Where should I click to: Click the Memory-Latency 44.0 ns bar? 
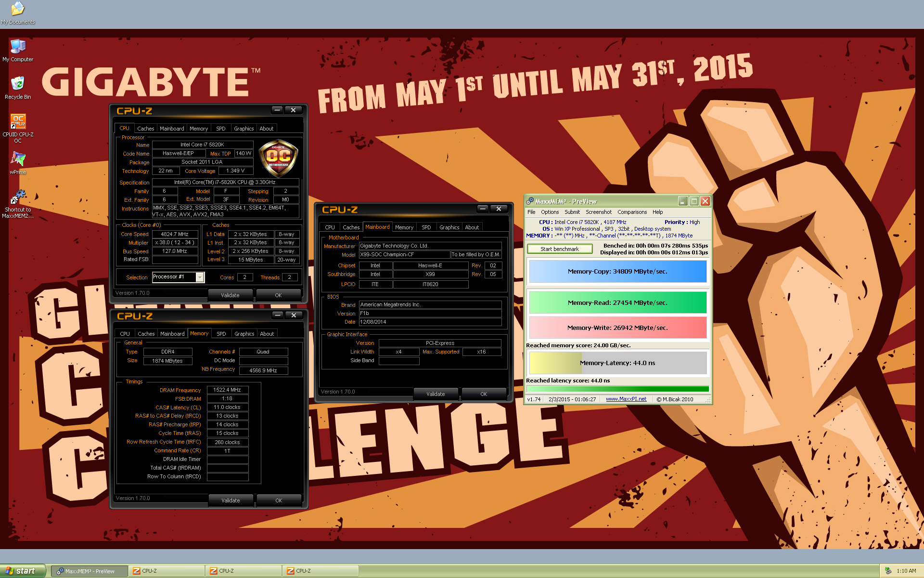coord(618,363)
